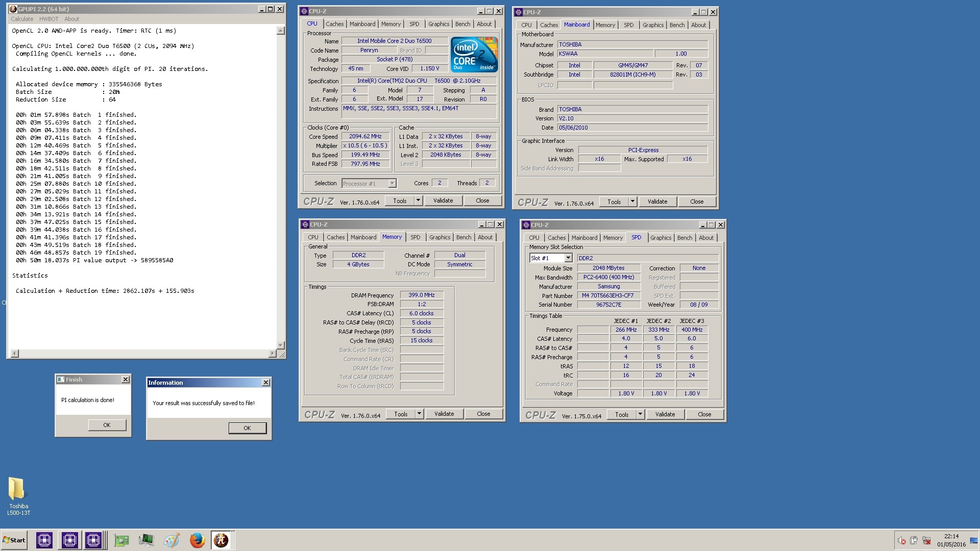980x551 pixels.
Task: Click the power plug tray icon
Action: 914,541
